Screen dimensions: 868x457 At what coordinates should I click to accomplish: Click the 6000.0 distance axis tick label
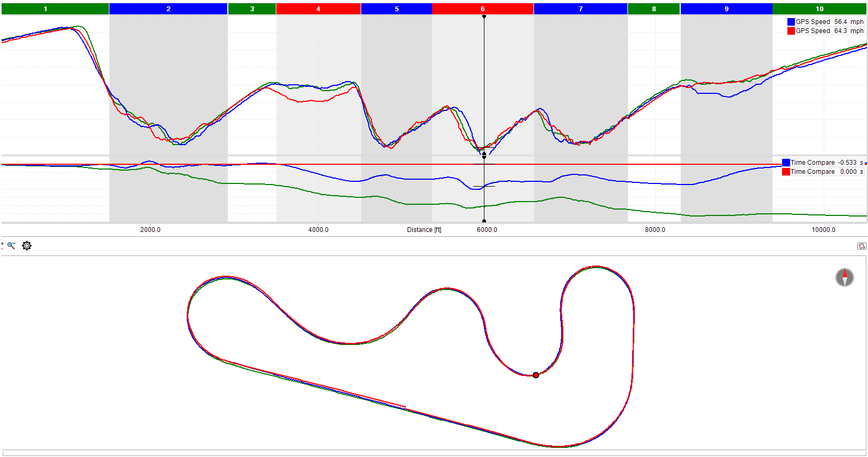coord(487,230)
